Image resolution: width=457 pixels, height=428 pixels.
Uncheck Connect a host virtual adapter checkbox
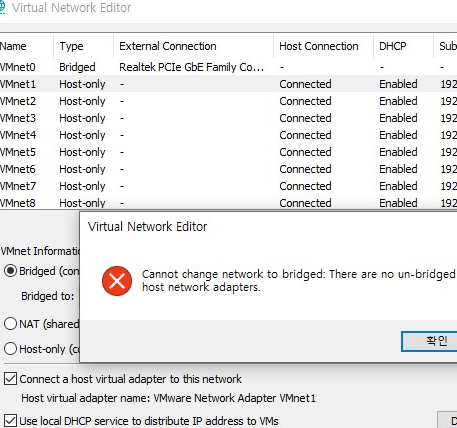pos(10,379)
